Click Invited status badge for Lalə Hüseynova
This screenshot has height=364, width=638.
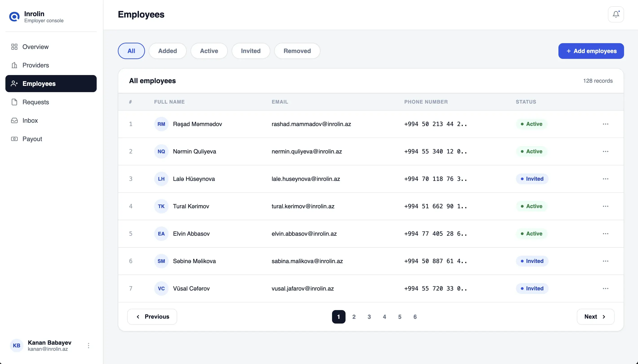pyautogui.click(x=532, y=179)
